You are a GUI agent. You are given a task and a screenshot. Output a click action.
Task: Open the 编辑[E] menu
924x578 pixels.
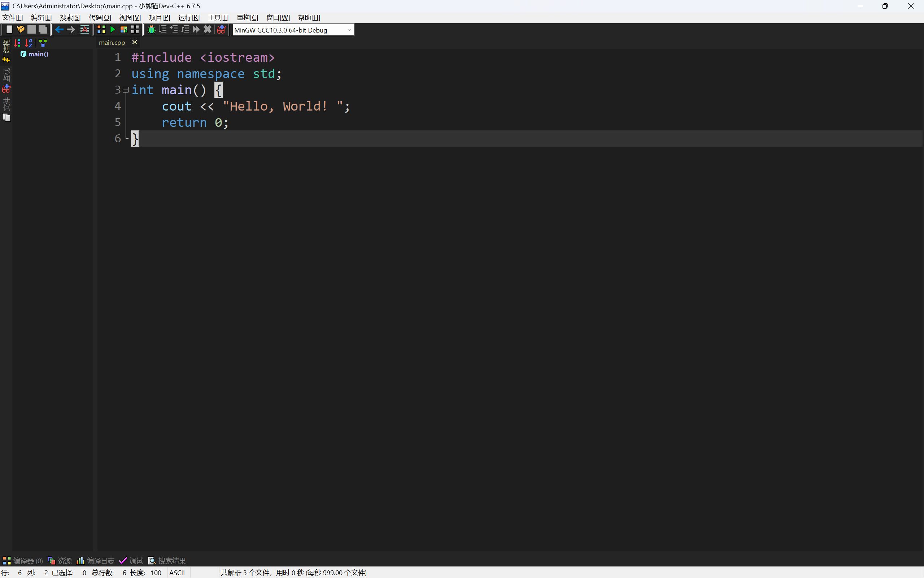pyautogui.click(x=41, y=18)
